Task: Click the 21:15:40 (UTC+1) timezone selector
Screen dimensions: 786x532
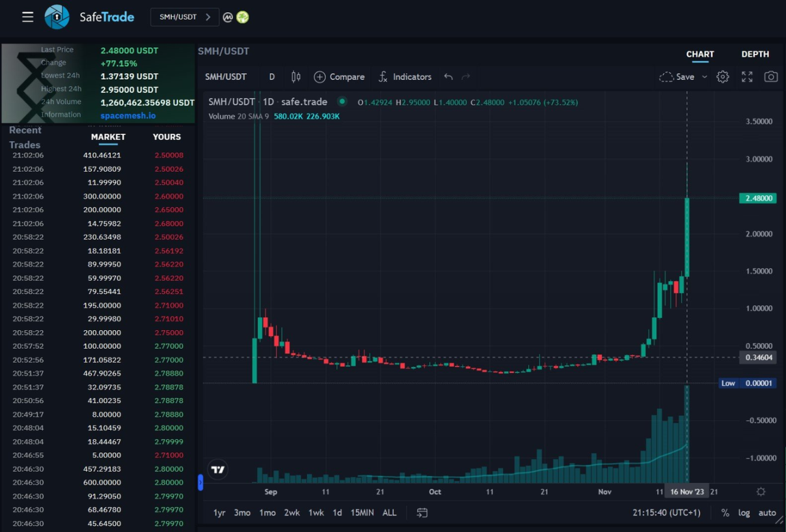Action: point(667,512)
